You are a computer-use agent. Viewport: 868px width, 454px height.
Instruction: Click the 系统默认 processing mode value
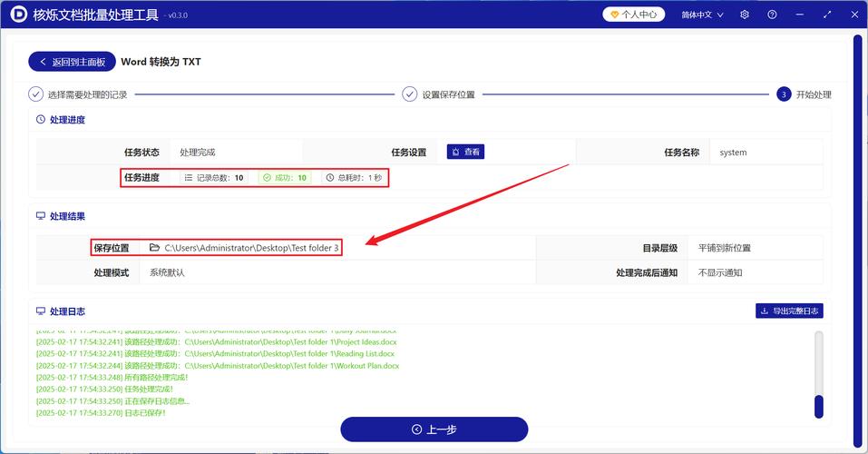(x=167, y=272)
